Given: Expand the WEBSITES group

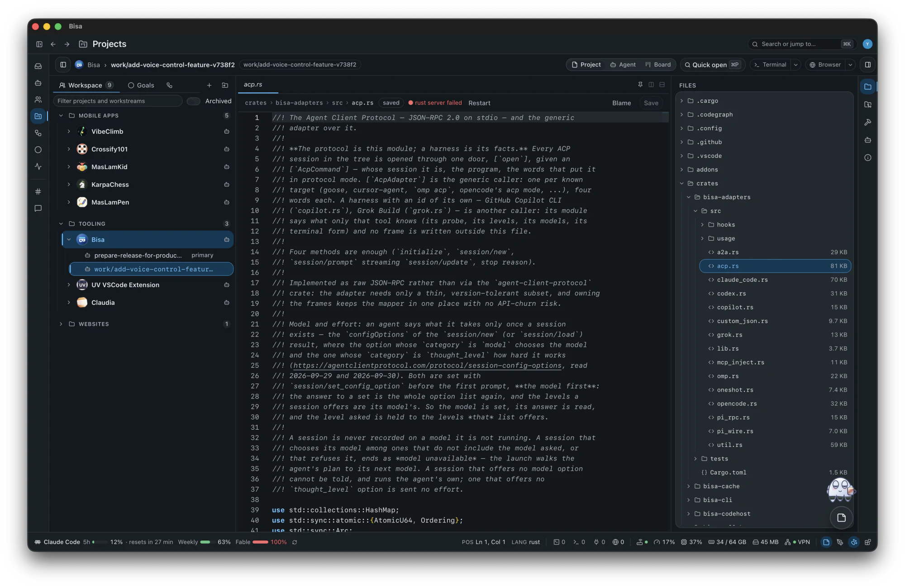Looking at the screenshot, I should coord(61,324).
